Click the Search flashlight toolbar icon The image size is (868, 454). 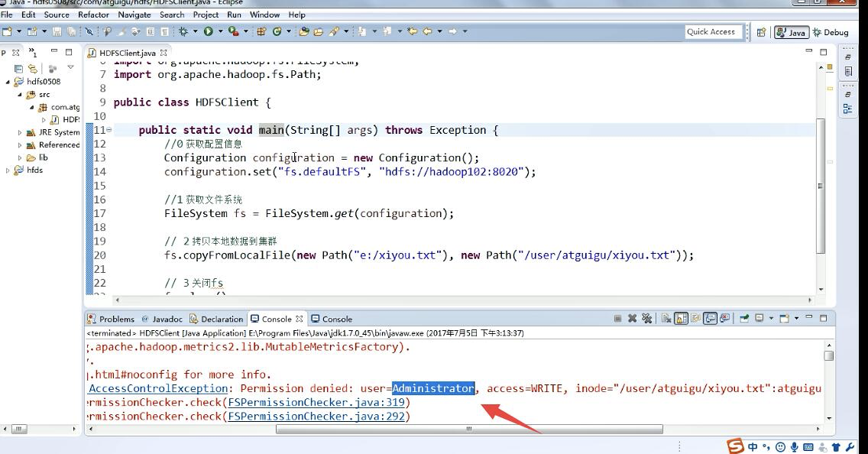click(334, 31)
